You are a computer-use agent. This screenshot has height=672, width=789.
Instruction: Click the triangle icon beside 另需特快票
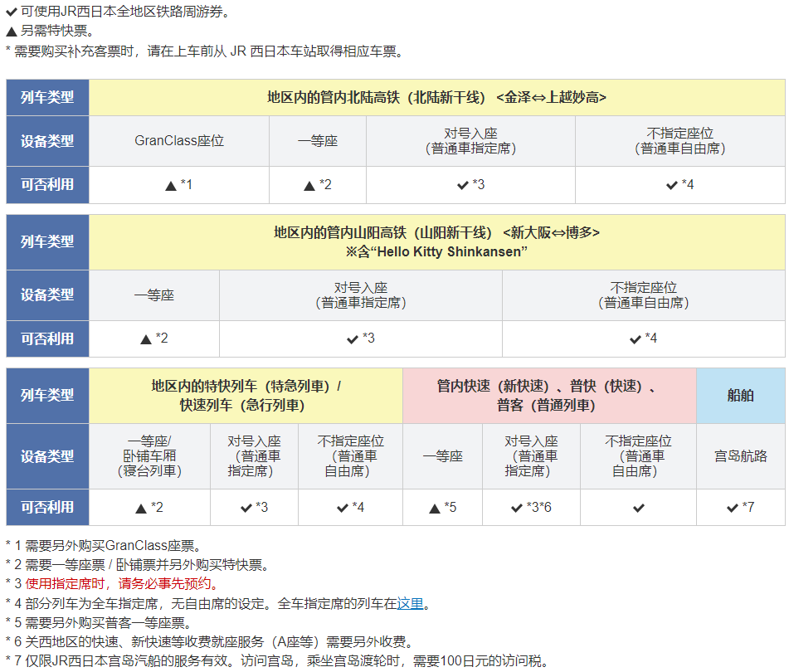(x=11, y=32)
